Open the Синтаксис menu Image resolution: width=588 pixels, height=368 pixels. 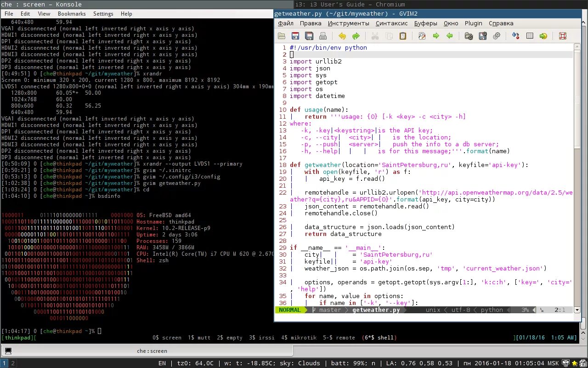392,23
